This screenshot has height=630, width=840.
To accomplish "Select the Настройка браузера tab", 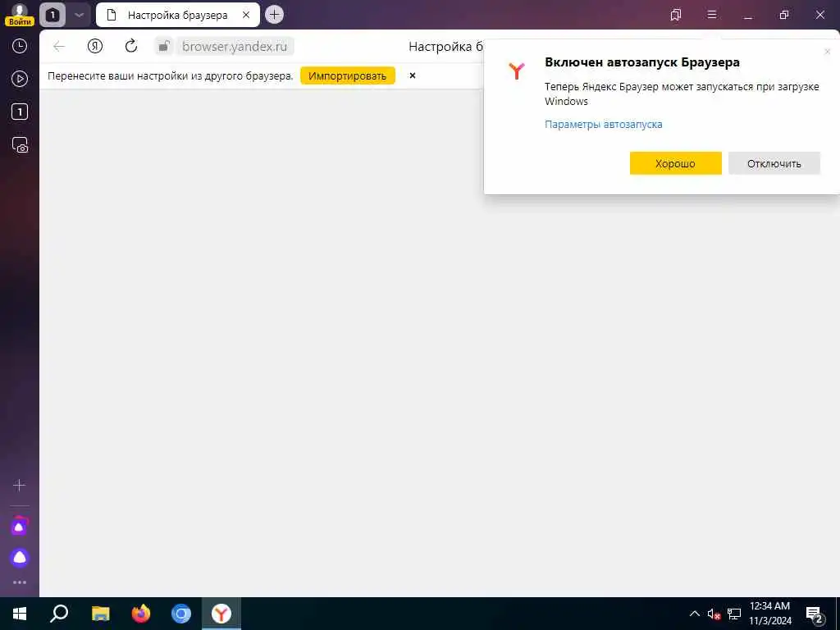I will (x=177, y=15).
